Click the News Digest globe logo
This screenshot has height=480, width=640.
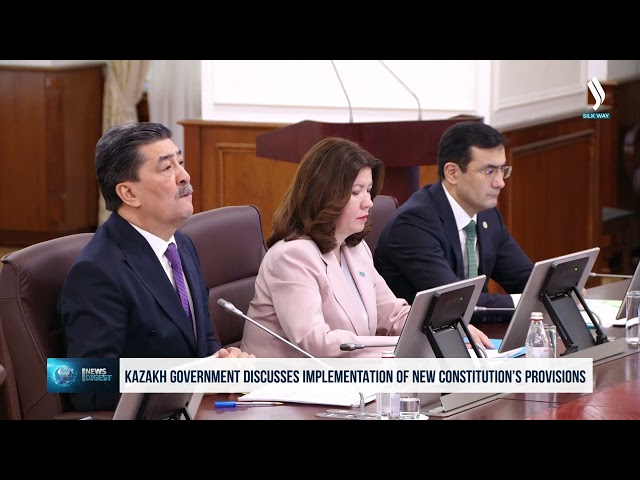pyautogui.click(x=83, y=376)
